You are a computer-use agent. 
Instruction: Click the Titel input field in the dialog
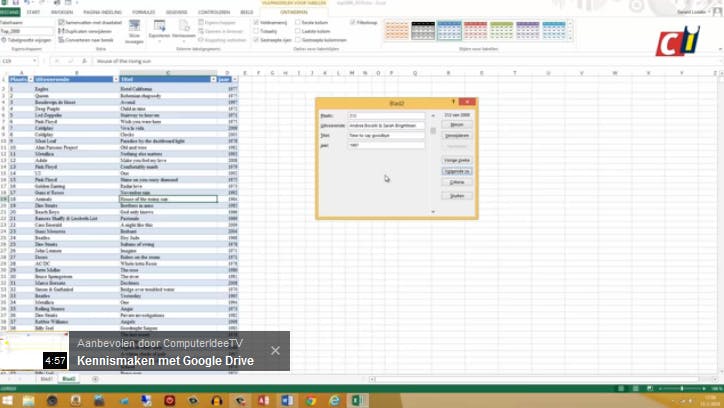tap(386, 135)
